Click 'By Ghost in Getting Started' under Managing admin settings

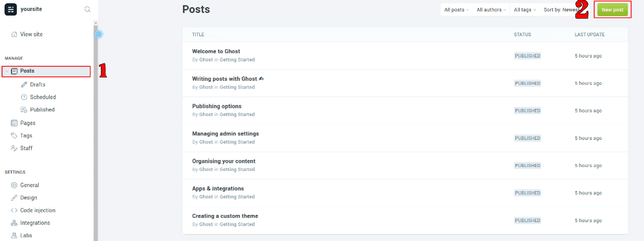coord(224,142)
